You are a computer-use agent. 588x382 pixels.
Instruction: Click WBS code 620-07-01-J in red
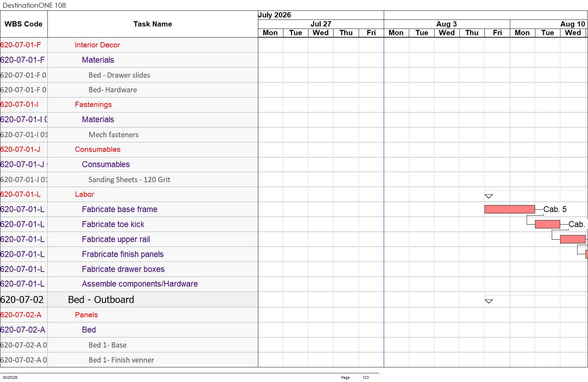[x=20, y=149]
